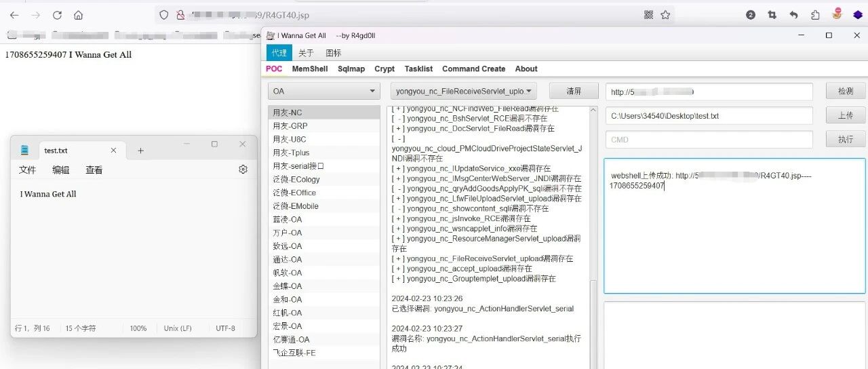Open the 文件 menu in Notepad
Image resolution: width=868 pixels, height=369 pixels.
27,170
